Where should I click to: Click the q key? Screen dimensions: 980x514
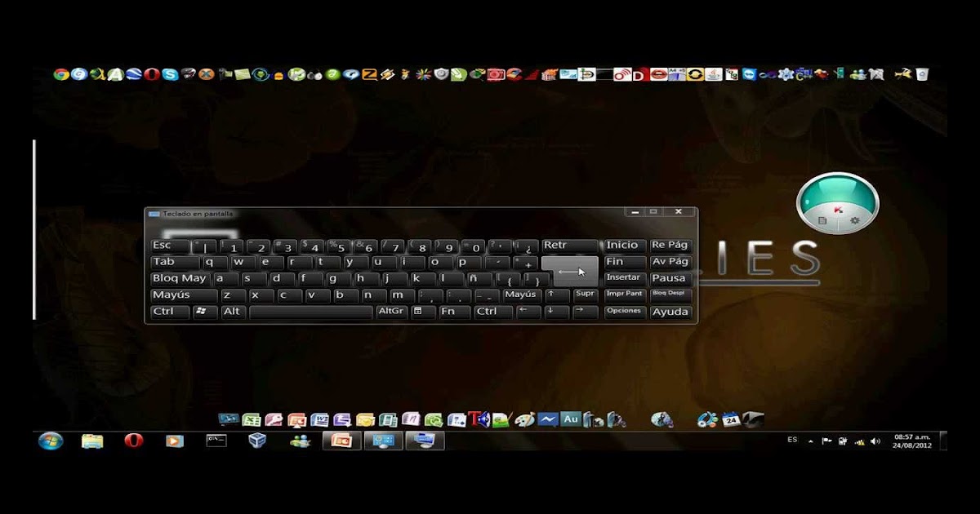click(x=215, y=262)
